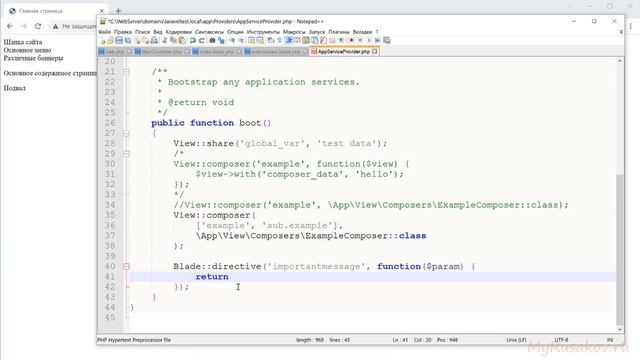Open the Опции menu
Image resolution: width=640 pixels, height=360 pixels.
coord(235,32)
